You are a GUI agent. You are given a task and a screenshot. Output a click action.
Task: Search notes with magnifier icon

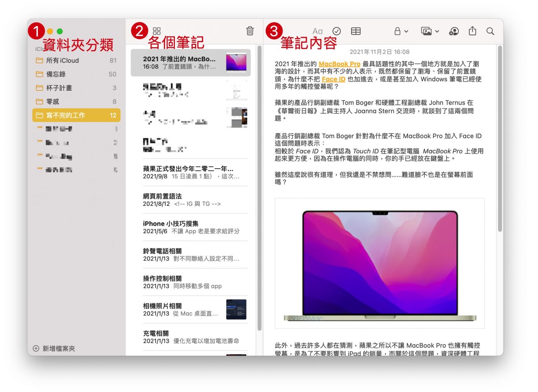coord(490,31)
